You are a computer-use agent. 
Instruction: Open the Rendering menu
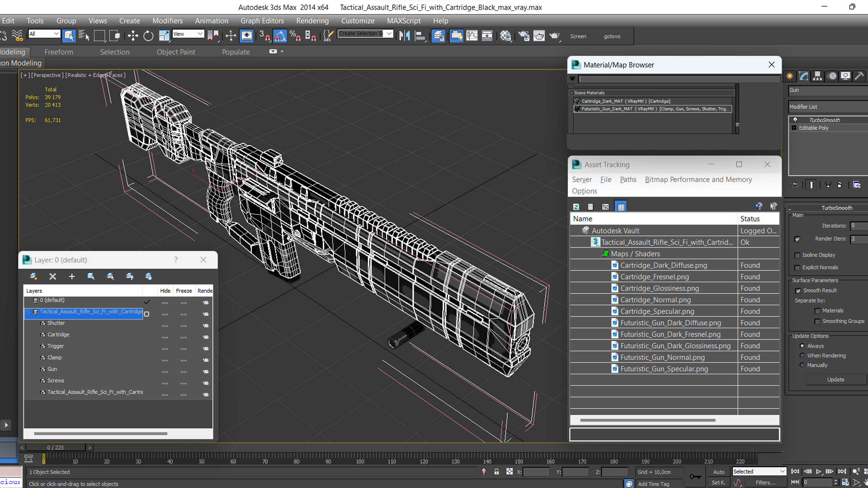pos(312,21)
